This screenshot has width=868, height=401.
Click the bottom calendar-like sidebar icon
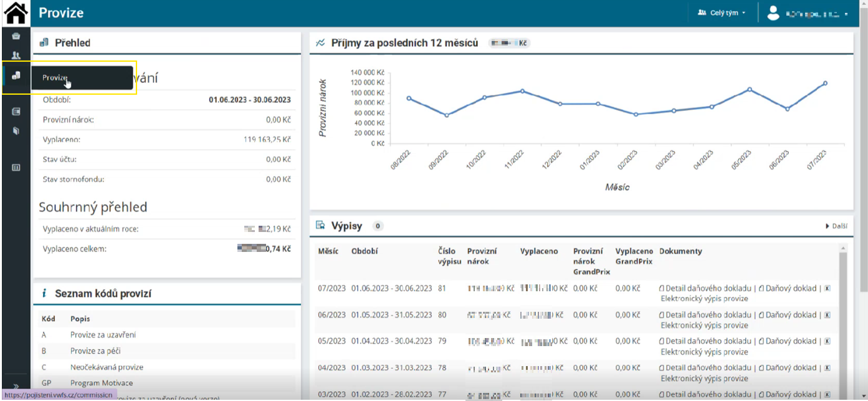[x=16, y=167]
